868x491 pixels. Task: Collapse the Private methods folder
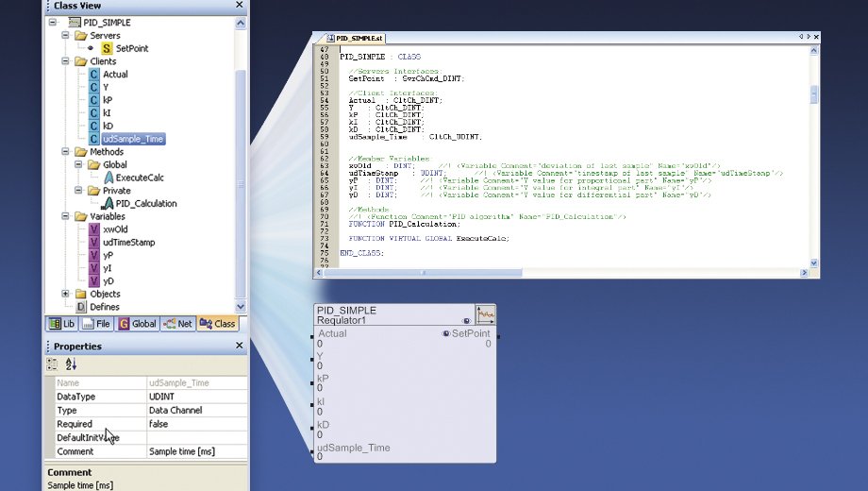pyautogui.click(x=78, y=191)
